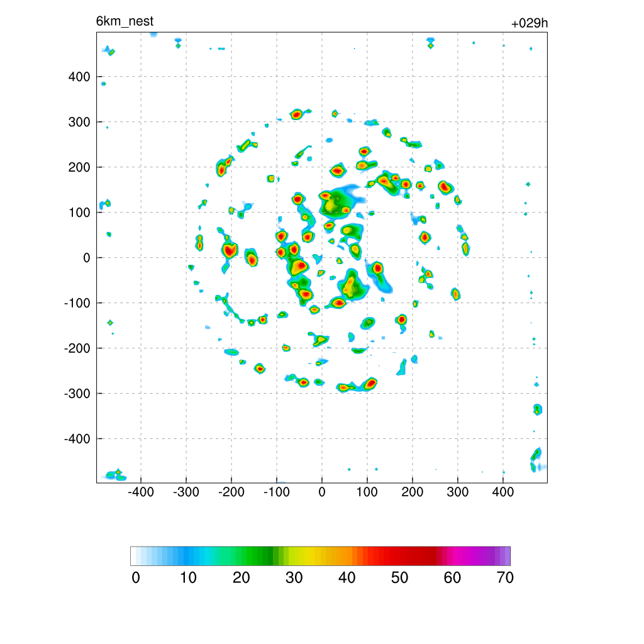644x644 pixels.
Task: Click the x-axis tick label "300"
Action: [x=458, y=492]
